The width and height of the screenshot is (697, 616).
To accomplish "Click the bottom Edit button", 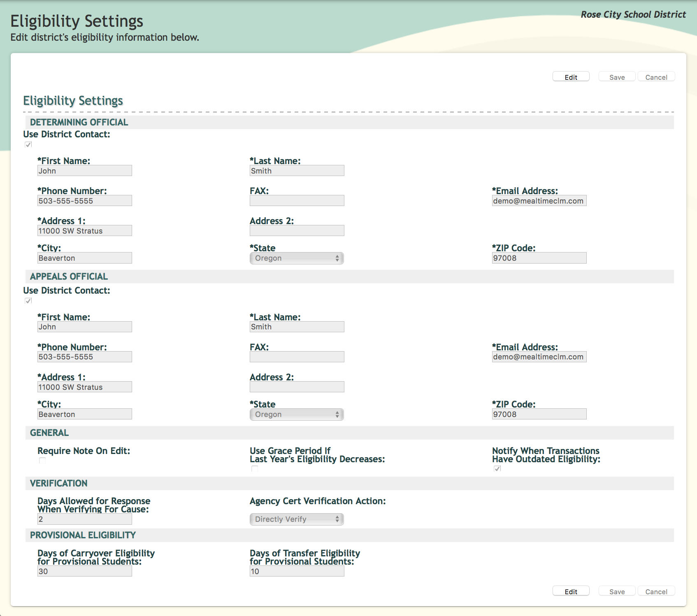I will (x=571, y=591).
